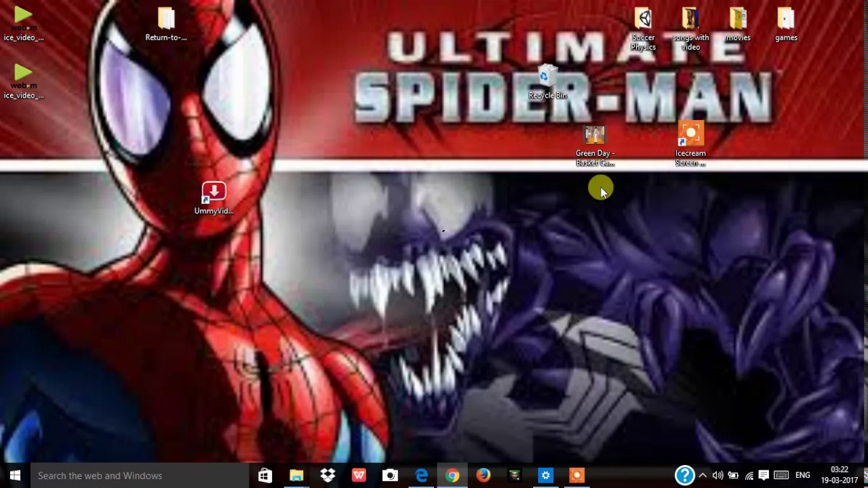Select the Recycle Bin icon
Viewport: 868px width, 488px height.
(x=547, y=82)
